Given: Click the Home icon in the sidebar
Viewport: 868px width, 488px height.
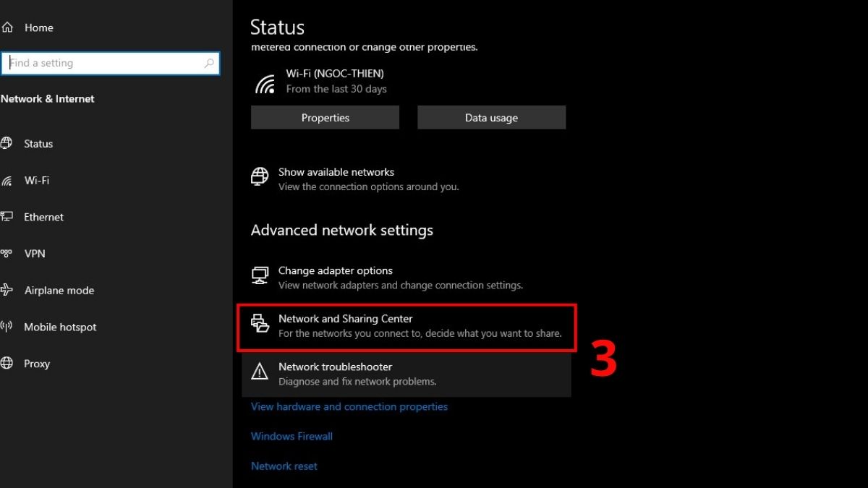Looking at the screenshot, I should click(x=7, y=27).
